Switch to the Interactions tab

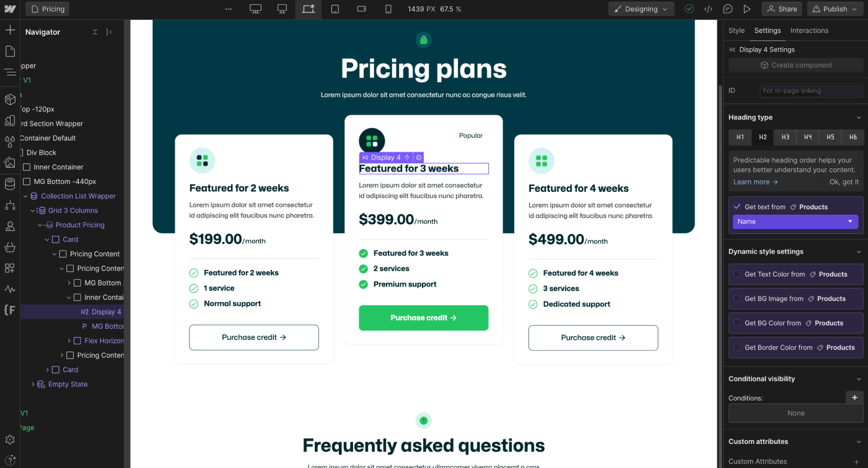tap(809, 30)
